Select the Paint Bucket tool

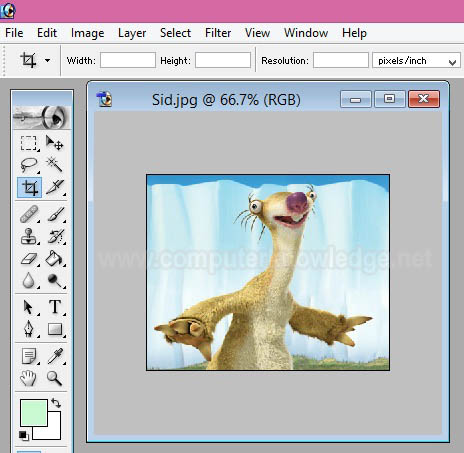pos(55,259)
